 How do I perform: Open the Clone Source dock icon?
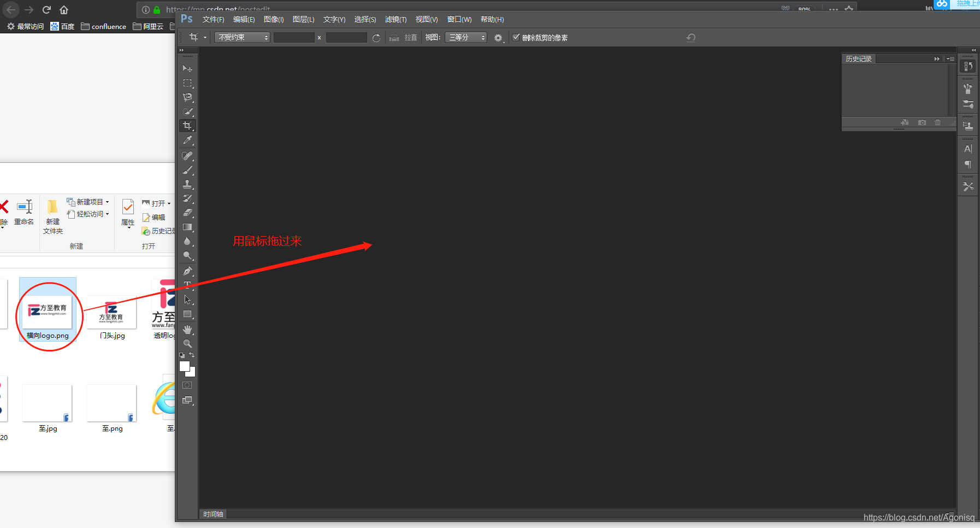(x=968, y=126)
